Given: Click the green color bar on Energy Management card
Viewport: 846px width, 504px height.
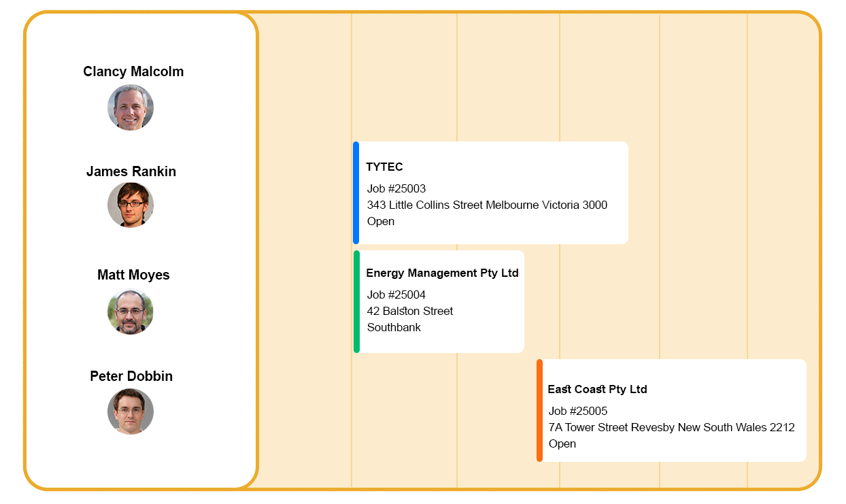Looking at the screenshot, I should pyautogui.click(x=356, y=301).
